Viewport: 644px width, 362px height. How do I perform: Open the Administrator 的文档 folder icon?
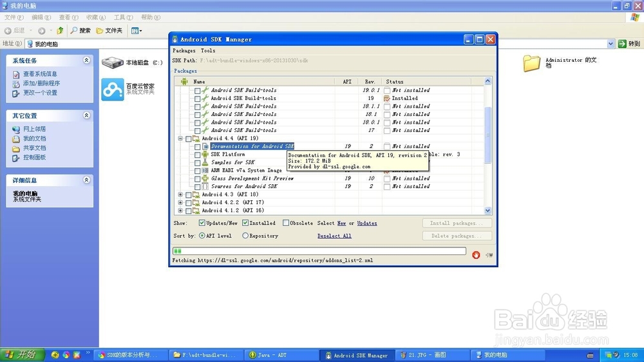click(x=531, y=63)
